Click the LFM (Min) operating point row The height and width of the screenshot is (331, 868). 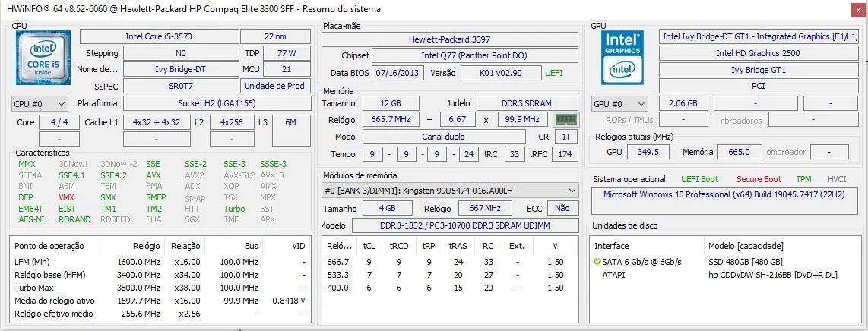click(x=160, y=262)
